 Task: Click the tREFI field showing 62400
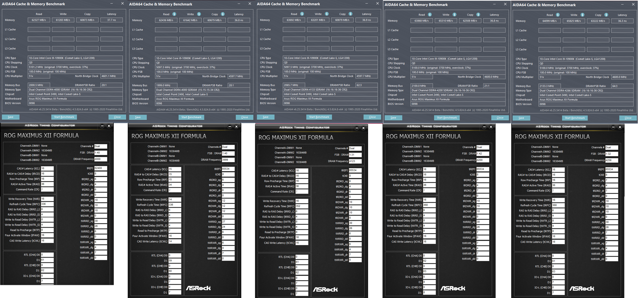click(100, 168)
